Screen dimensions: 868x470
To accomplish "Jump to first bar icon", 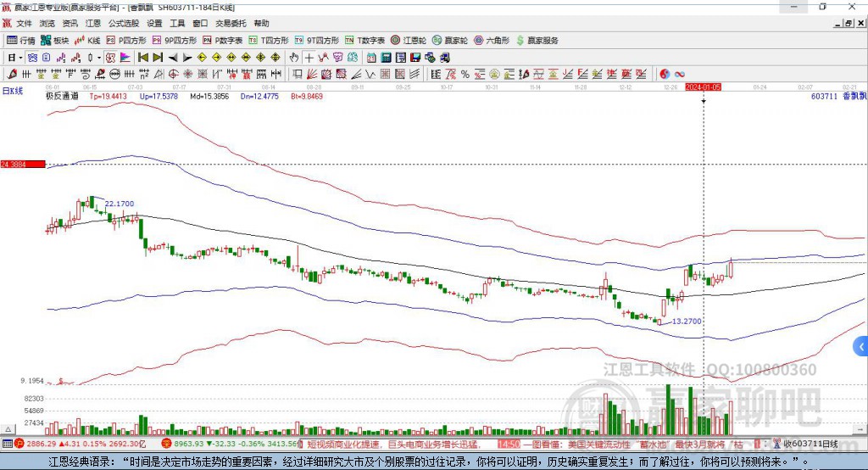I will 142,58.
